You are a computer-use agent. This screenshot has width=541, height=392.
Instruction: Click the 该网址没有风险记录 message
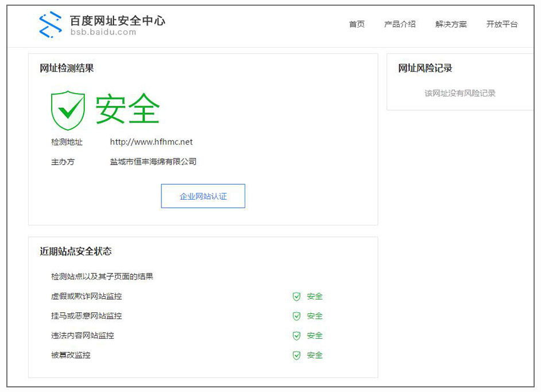(x=459, y=93)
